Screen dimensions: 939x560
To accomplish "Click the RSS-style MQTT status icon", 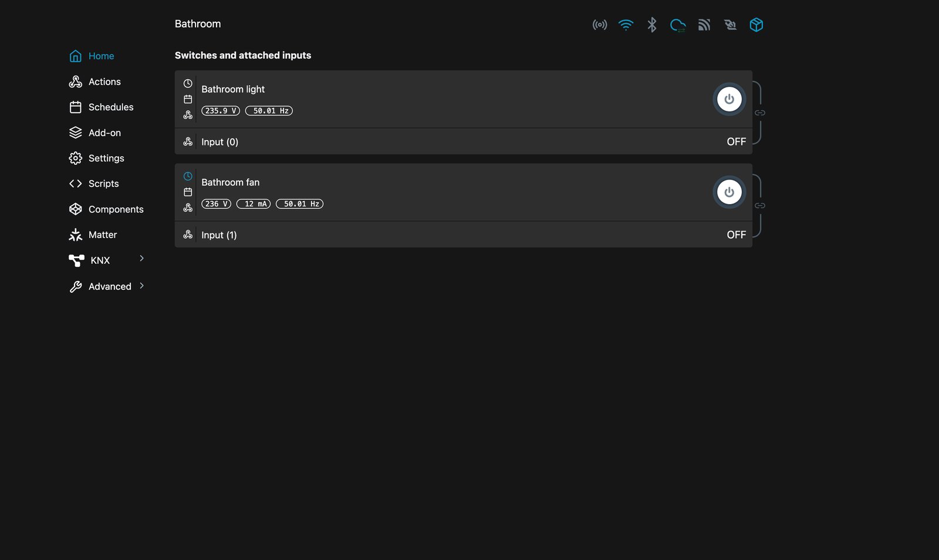I will click(704, 25).
